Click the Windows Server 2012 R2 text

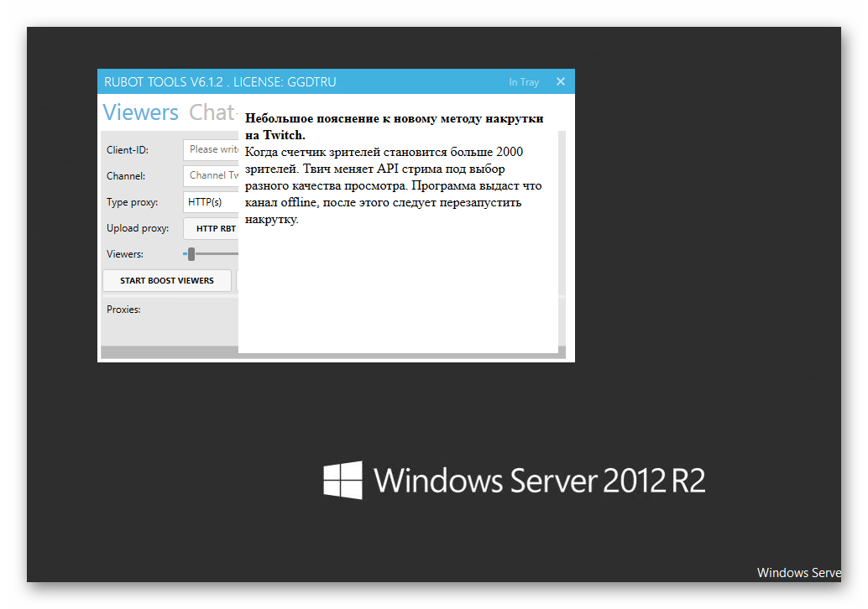(539, 481)
